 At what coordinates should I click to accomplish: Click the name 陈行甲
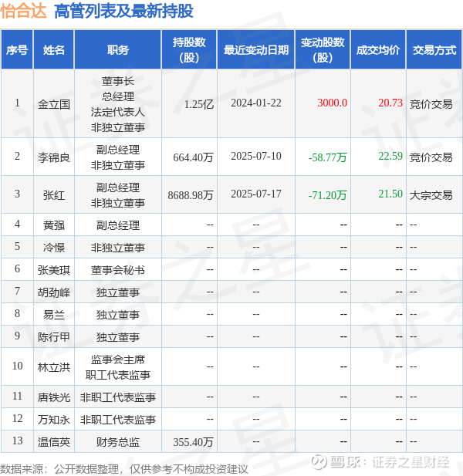(54, 337)
